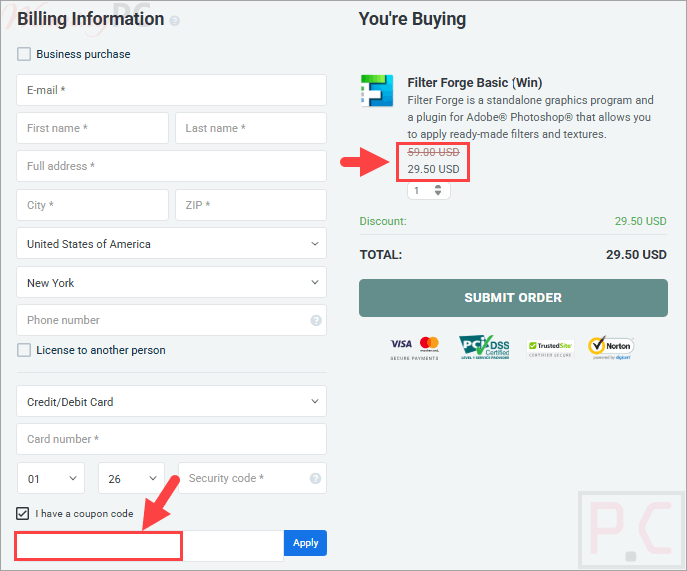Click the Security code help icon
Screen dimensions: 687x571
(x=315, y=479)
